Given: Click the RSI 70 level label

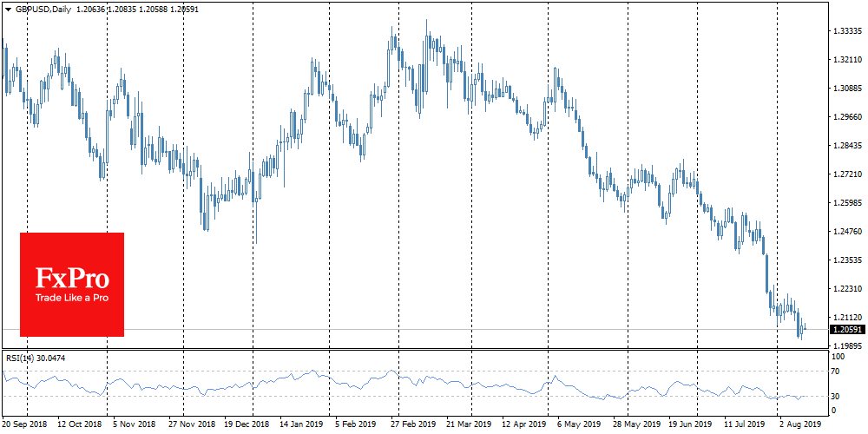Looking at the screenshot, I should point(837,372).
